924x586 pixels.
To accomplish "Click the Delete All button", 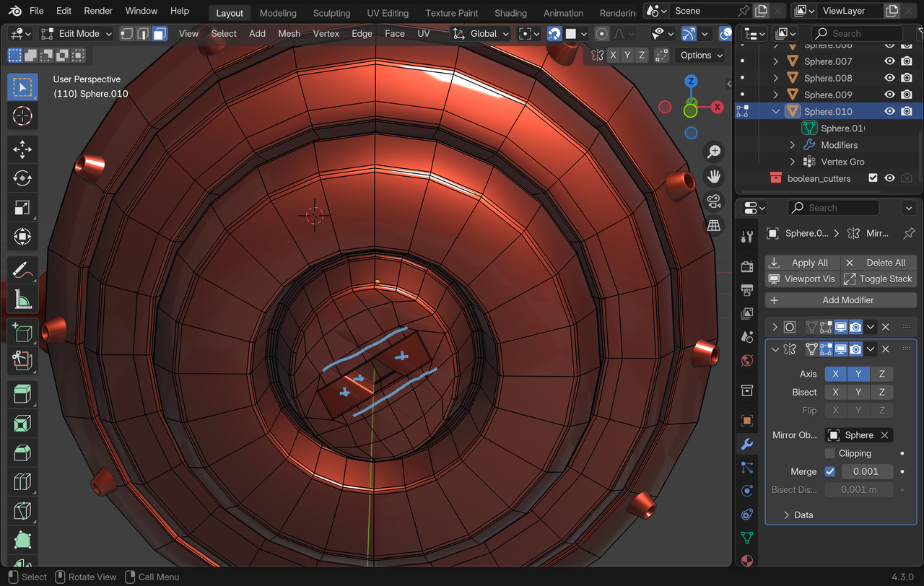I will [x=879, y=263].
